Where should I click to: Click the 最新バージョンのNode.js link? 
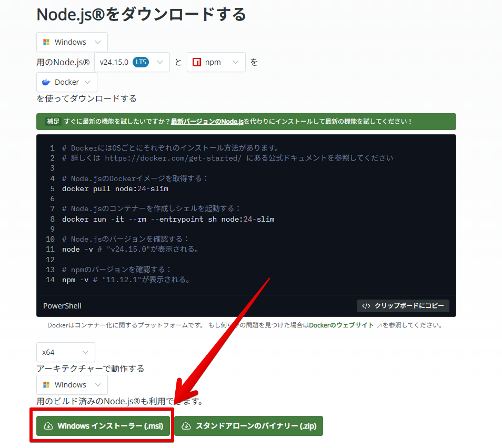coord(207,122)
